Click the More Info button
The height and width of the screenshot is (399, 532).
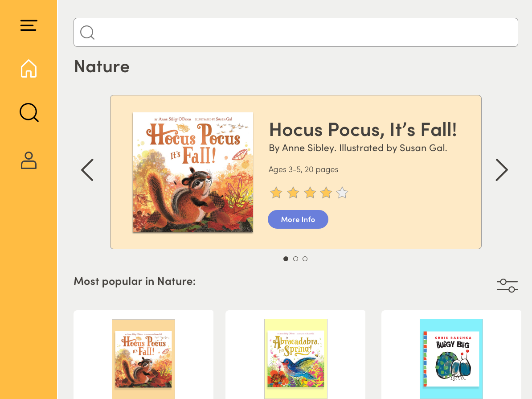(298, 219)
